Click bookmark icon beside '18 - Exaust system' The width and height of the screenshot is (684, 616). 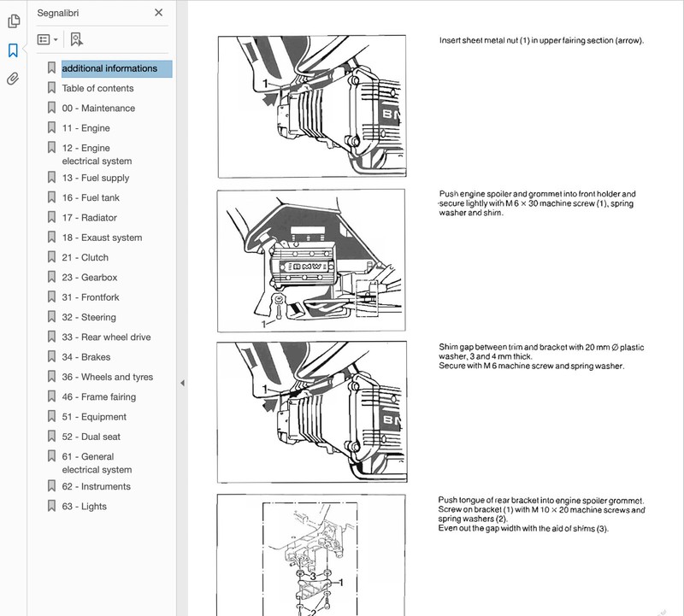(x=51, y=237)
